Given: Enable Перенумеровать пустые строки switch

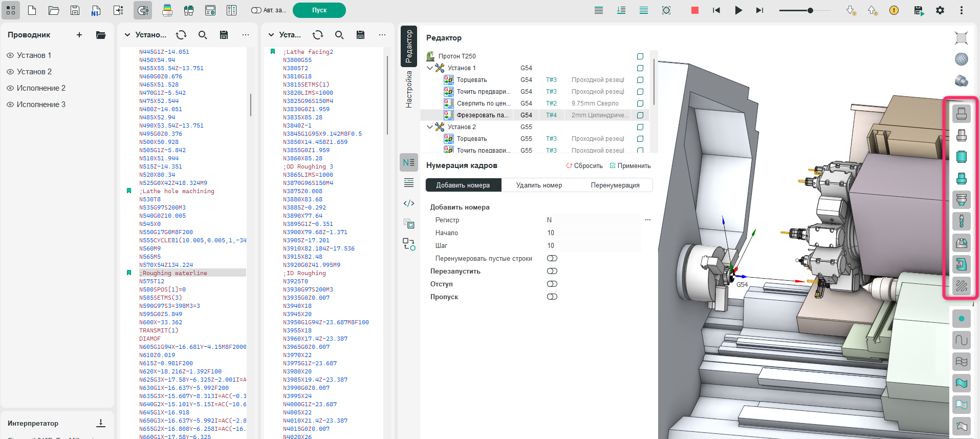Looking at the screenshot, I should (552, 258).
